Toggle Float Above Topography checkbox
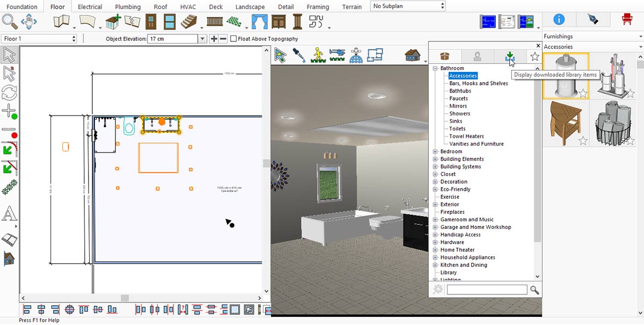This screenshot has height=325, width=644. click(x=233, y=39)
